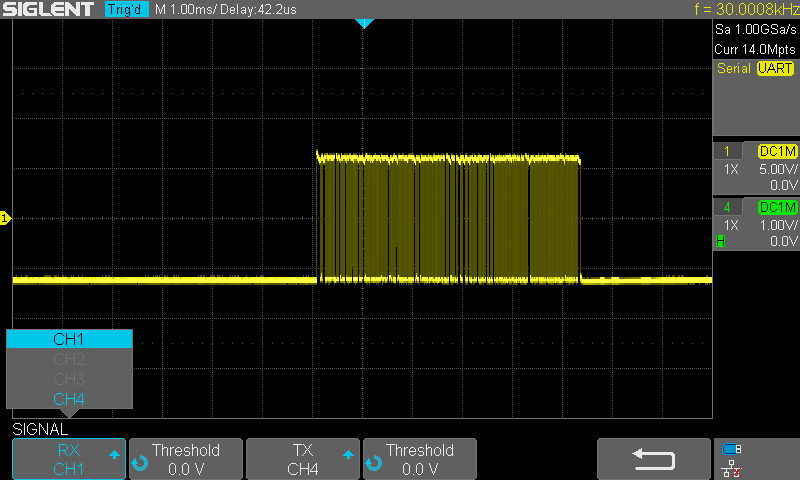Select CH1 in the source popup list
The height and width of the screenshot is (480, 800).
(x=69, y=339)
